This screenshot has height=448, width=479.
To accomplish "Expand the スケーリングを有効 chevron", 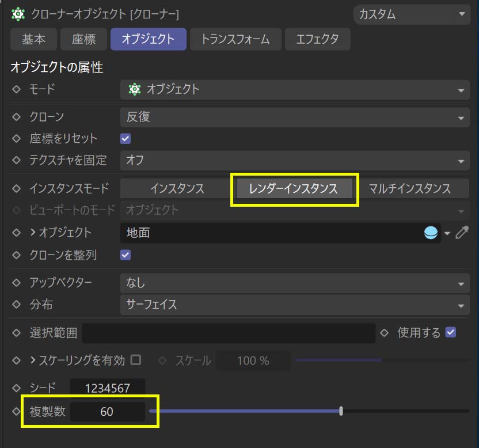I will (33, 360).
